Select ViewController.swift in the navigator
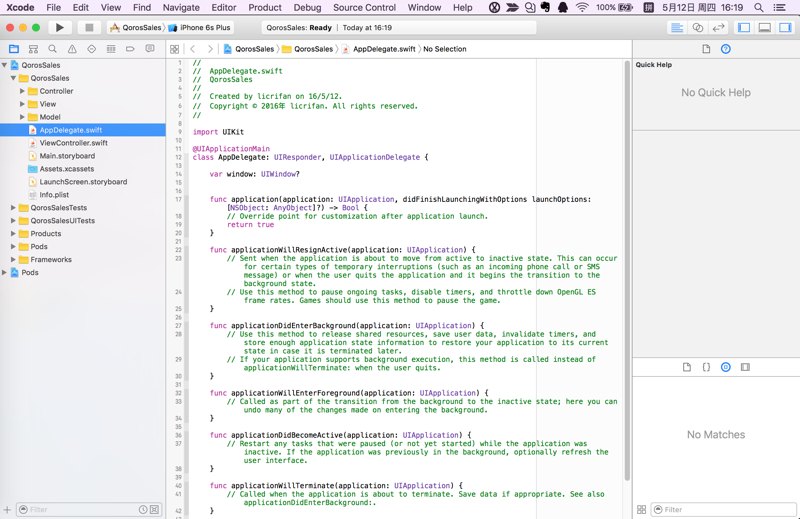 [73, 143]
